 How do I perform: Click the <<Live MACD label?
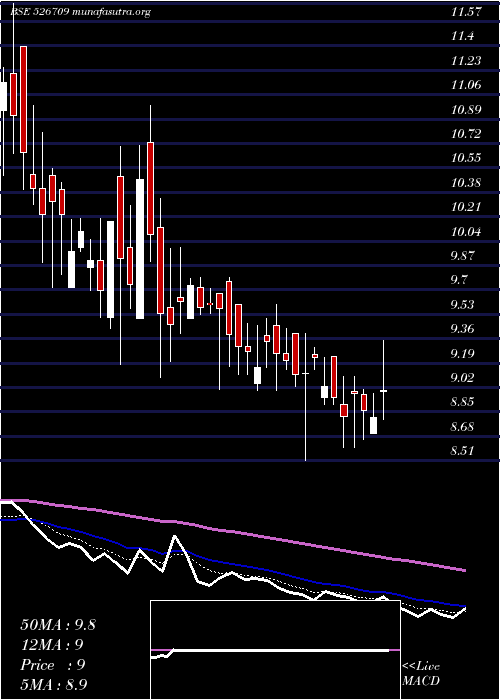[x=421, y=674]
